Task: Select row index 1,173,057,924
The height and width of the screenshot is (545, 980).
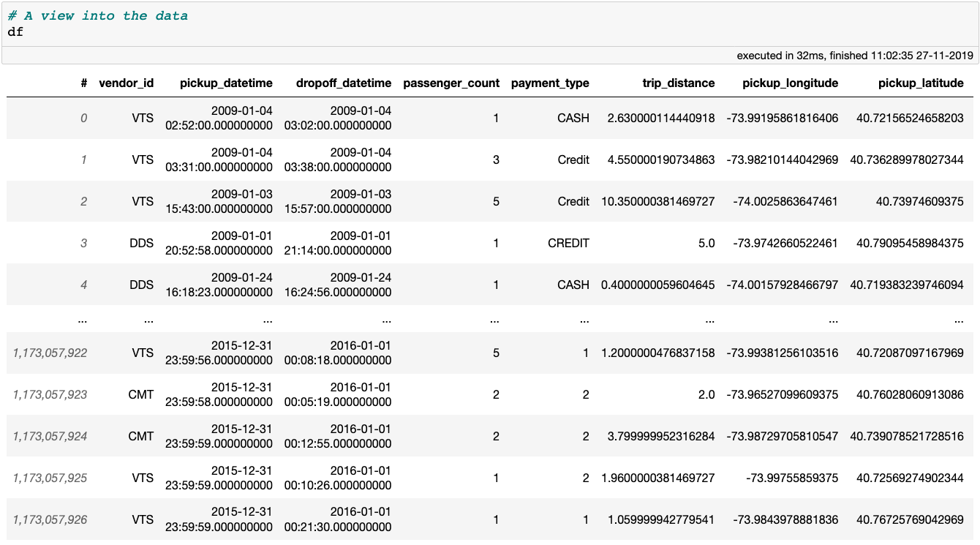Action: (50, 436)
